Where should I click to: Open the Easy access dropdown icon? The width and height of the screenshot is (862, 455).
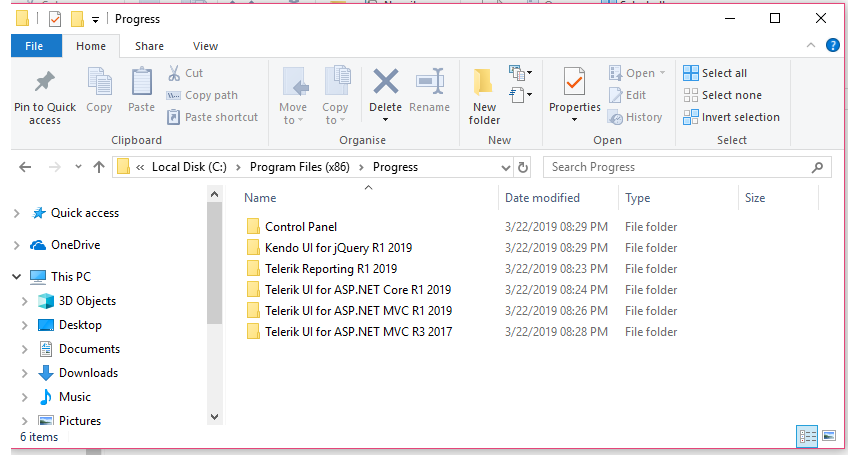pyautogui.click(x=520, y=95)
